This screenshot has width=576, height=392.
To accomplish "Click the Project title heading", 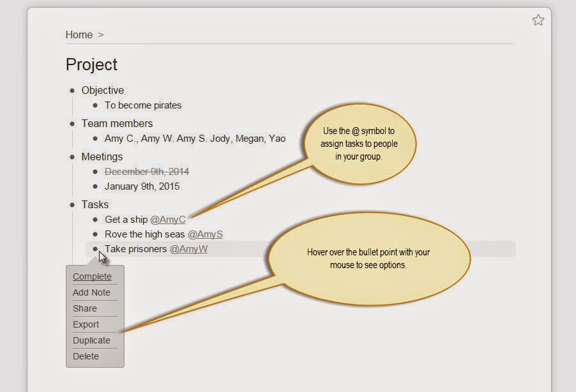I will [x=91, y=64].
